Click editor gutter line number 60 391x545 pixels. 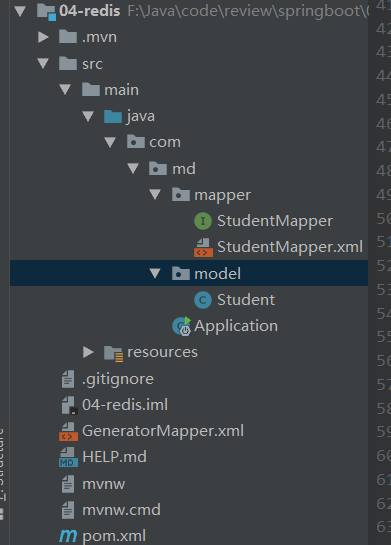(x=384, y=456)
